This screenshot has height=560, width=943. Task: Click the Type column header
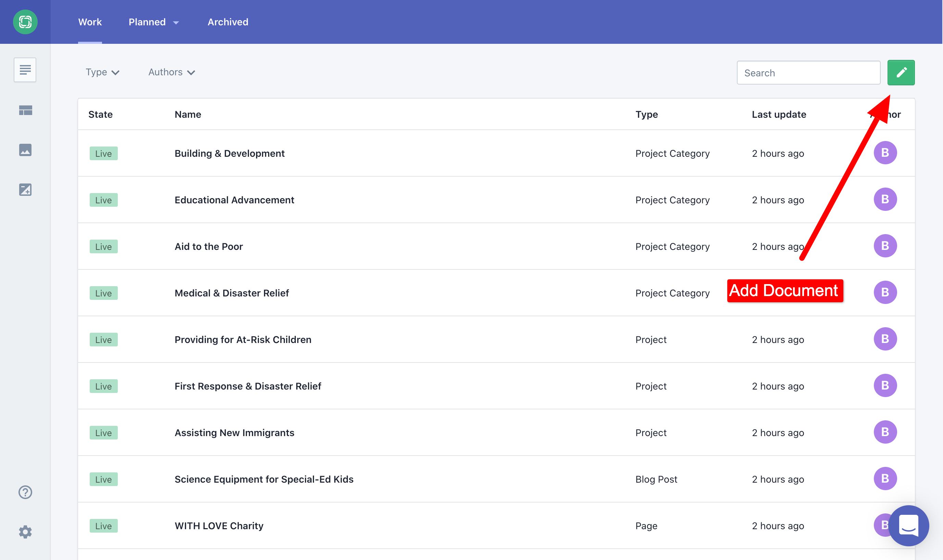click(x=646, y=114)
